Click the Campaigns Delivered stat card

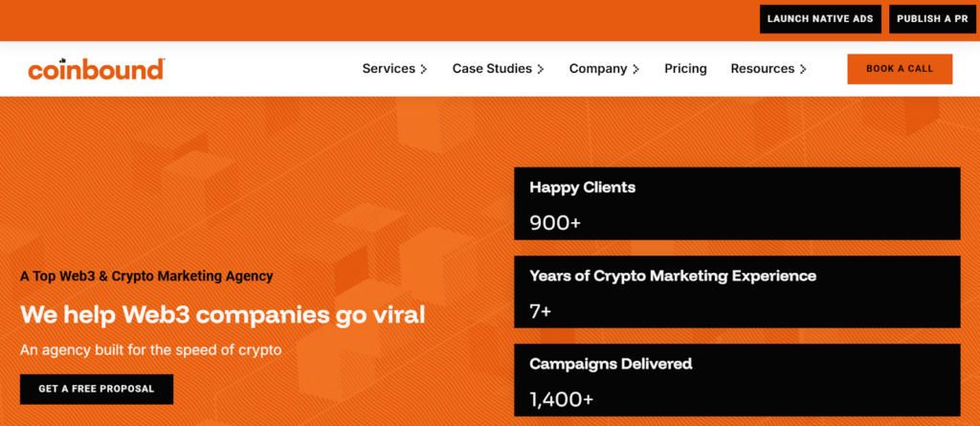737,379
